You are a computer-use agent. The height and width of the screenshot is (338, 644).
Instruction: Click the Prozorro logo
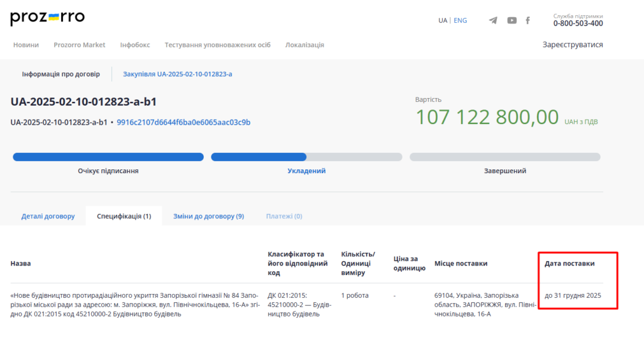[47, 18]
